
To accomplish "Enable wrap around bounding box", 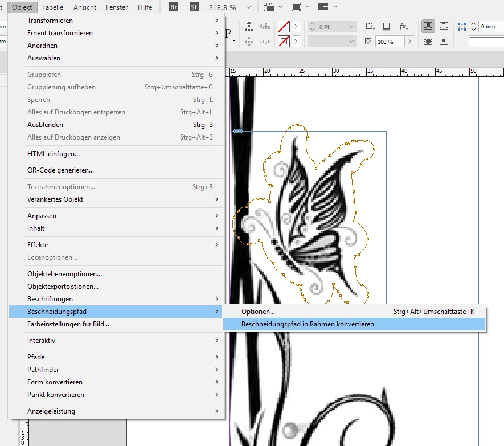I will point(444,26).
